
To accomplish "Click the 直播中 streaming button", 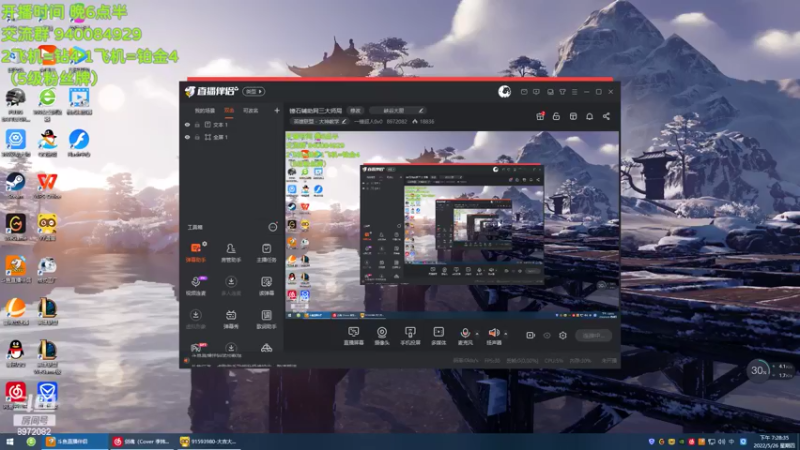I will point(593,335).
